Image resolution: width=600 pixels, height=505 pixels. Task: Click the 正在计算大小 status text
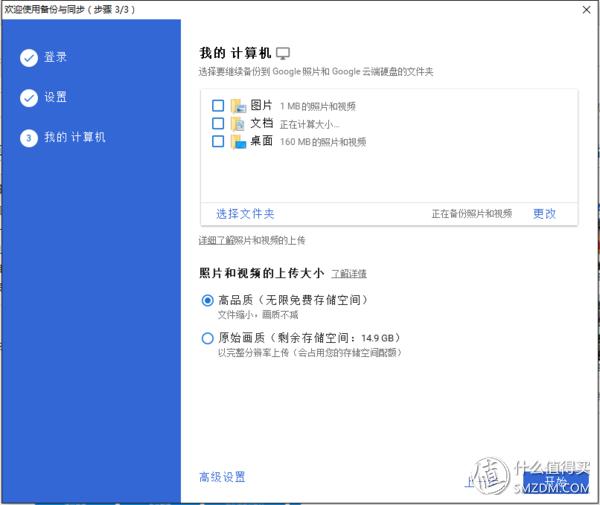tap(310, 124)
